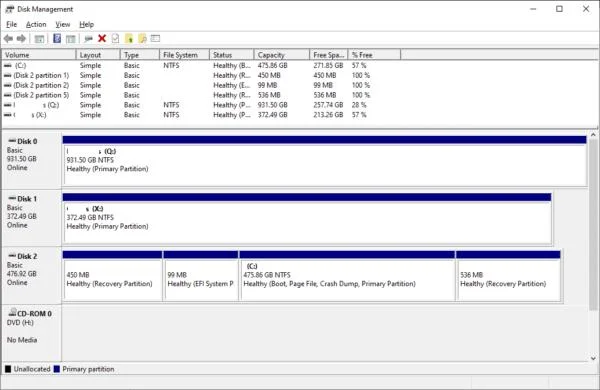Screen dimensions: 600x390
Task: Click the red X Delete toolbar icon
Action: tap(102, 38)
